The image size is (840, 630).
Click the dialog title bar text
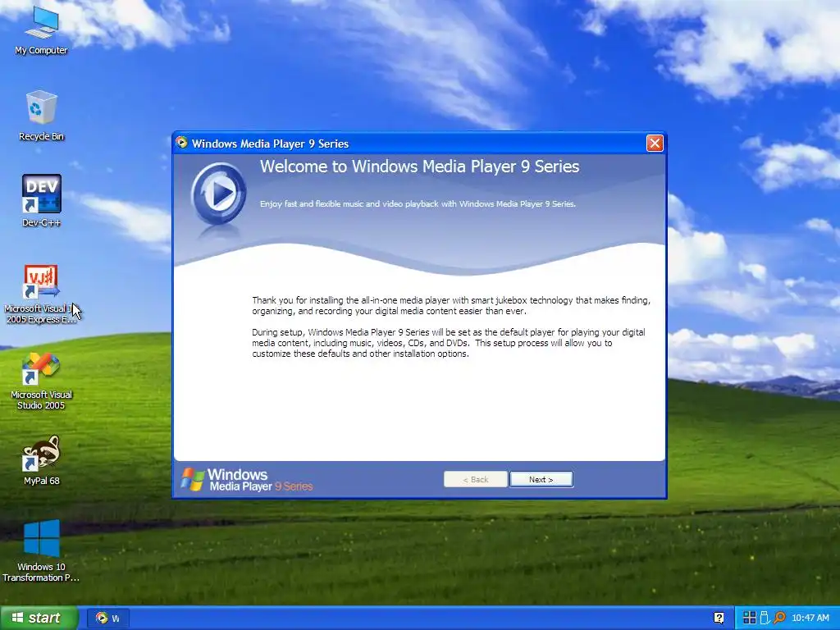270,144
